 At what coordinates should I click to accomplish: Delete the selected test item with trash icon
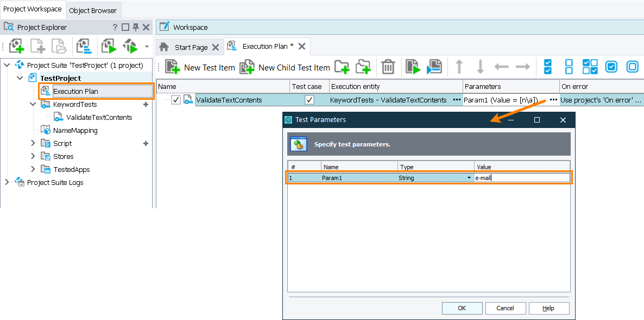click(x=388, y=67)
